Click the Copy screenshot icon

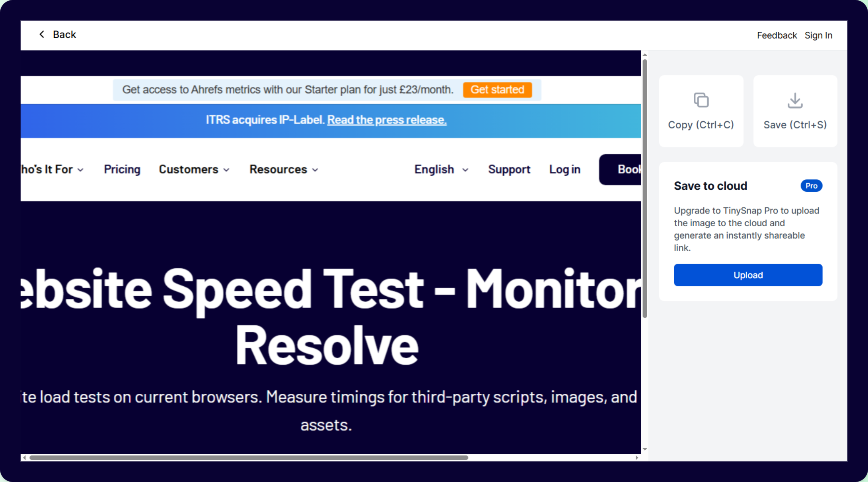tap(701, 100)
